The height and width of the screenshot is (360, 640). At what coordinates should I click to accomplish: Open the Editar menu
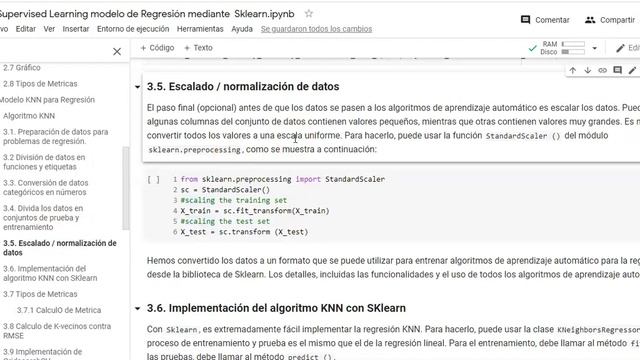[26, 29]
